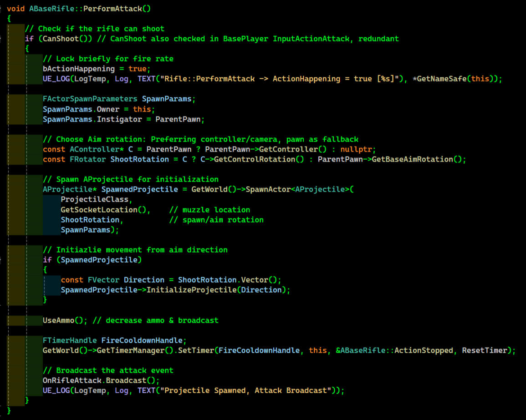Click "Broadcast()" after OnRifleAttack
This screenshot has width=526, height=420.
pos(131,381)
